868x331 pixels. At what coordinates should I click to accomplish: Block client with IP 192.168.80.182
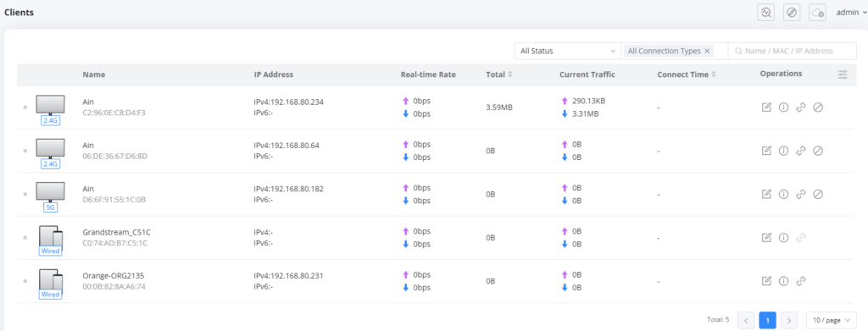point(818,194)
